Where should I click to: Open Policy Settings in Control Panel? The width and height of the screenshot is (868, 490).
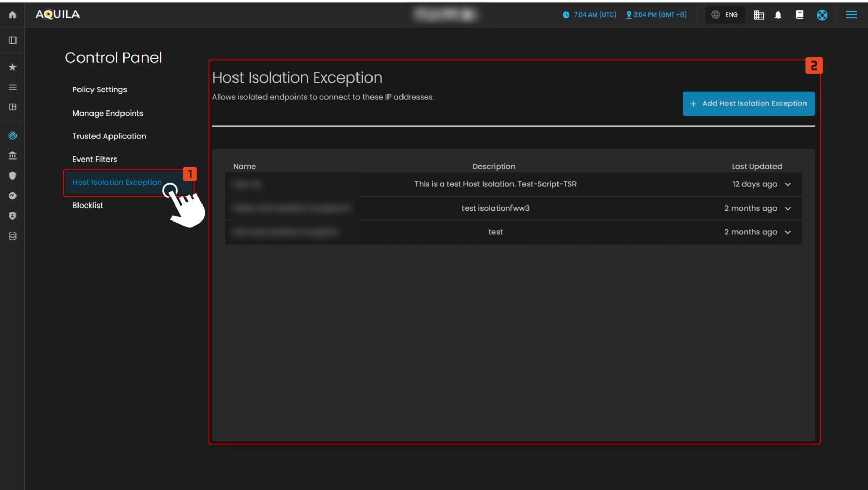[x=100, y=90]
